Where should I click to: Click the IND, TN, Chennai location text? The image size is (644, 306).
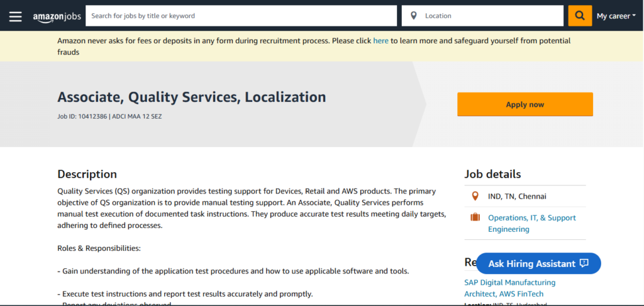tap(517, 196)
